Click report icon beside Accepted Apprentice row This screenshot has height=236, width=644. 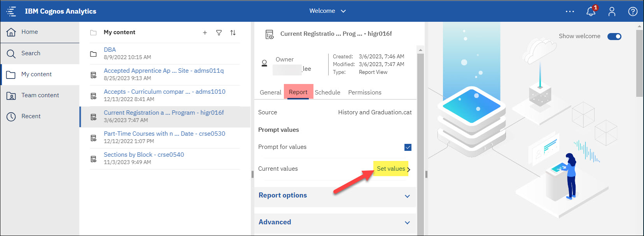coord(93,75)
